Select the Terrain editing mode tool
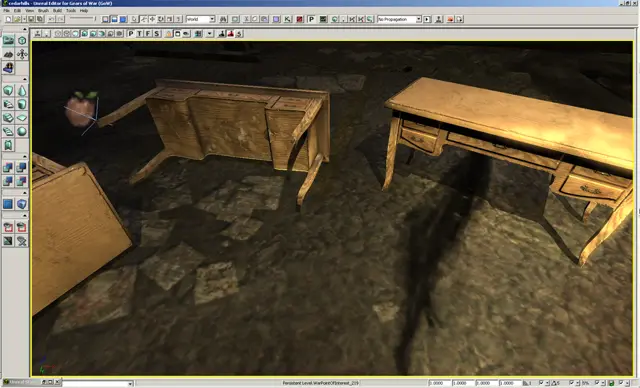 (9, 54)
